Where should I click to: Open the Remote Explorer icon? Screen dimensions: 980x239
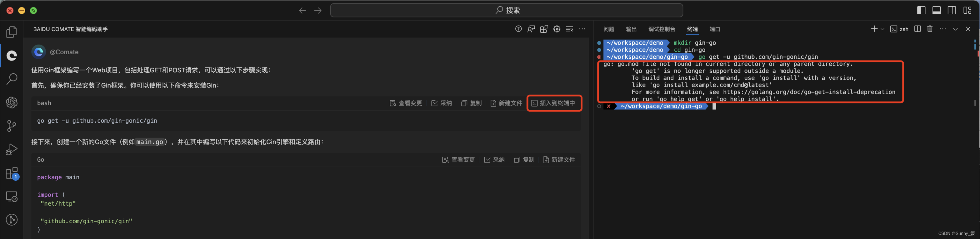coord(12,197)
